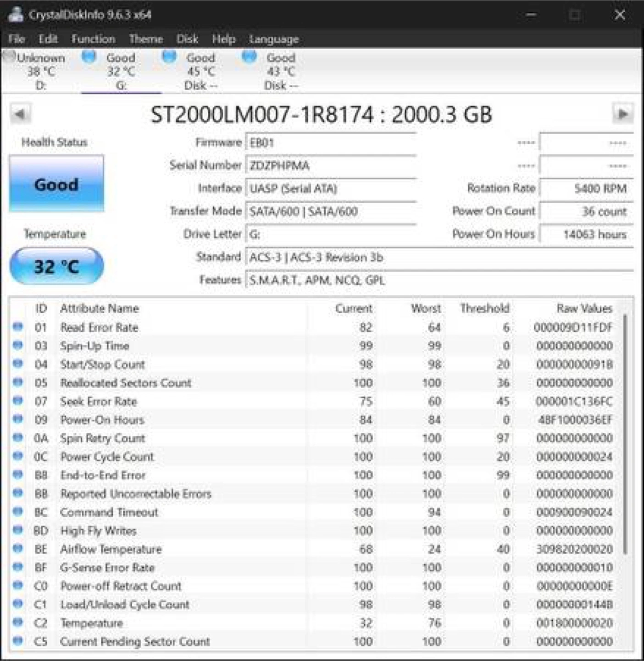Open the Help menu

[x=223, y=39]
